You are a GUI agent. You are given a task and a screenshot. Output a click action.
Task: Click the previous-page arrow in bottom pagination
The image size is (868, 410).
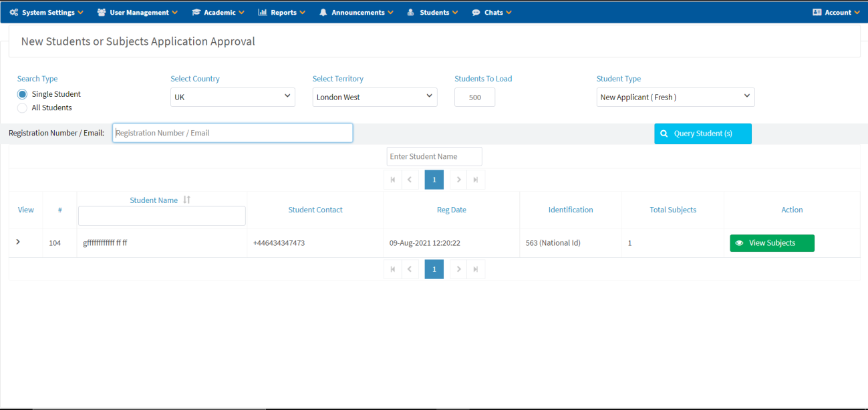[x=410, y=269]
